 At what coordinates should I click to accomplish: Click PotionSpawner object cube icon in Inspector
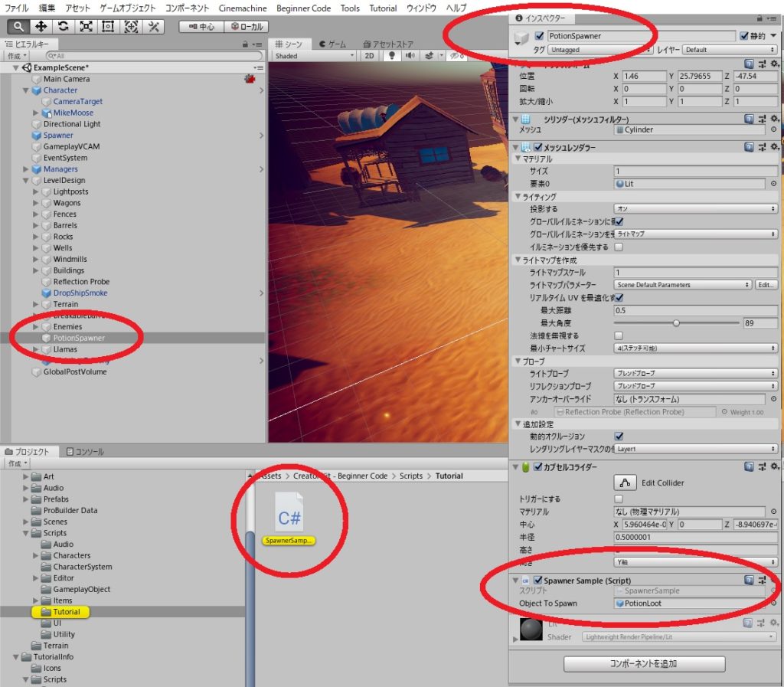pyautogui.click(x=521, y=38)
